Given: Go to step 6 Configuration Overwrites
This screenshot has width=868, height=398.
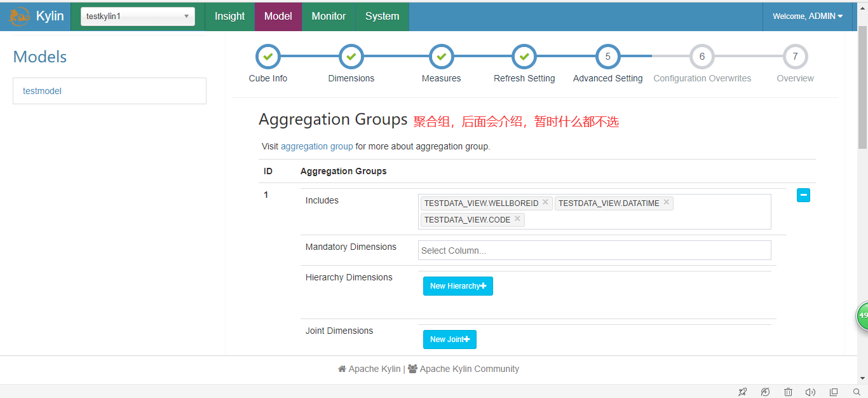Looking at the screenshot, I should 702,57.
